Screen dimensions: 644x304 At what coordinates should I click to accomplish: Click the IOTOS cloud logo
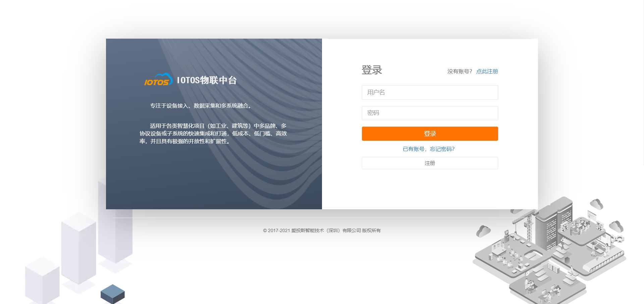point(158,80)
